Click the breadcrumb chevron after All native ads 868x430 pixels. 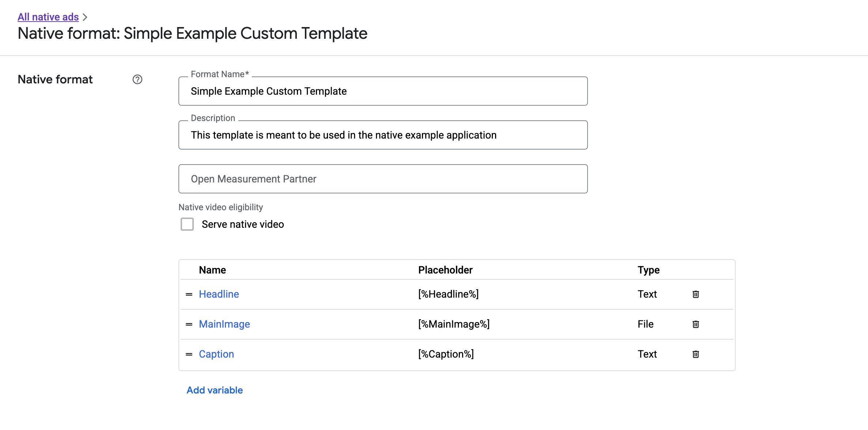[85, 17]
